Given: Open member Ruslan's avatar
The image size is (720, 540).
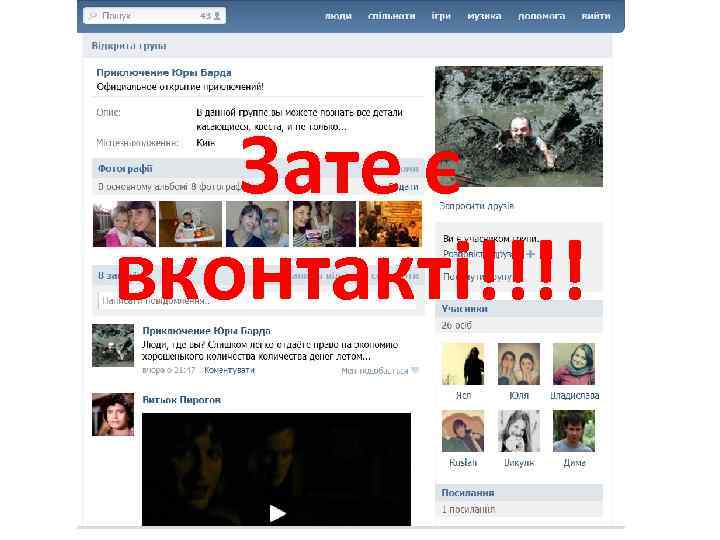Looking at the screenshot, I should click(463, 431).
